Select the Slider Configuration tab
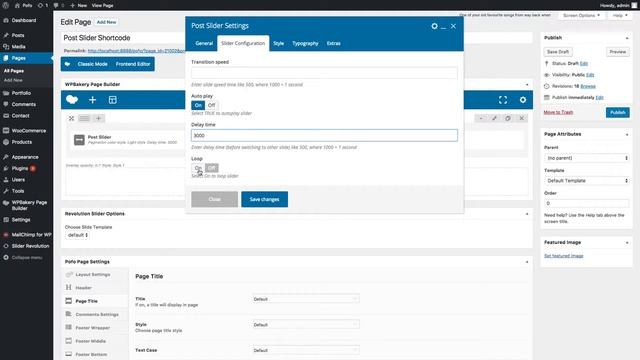The height and width of the screenshot is (360, 640). tap(243, 43)
